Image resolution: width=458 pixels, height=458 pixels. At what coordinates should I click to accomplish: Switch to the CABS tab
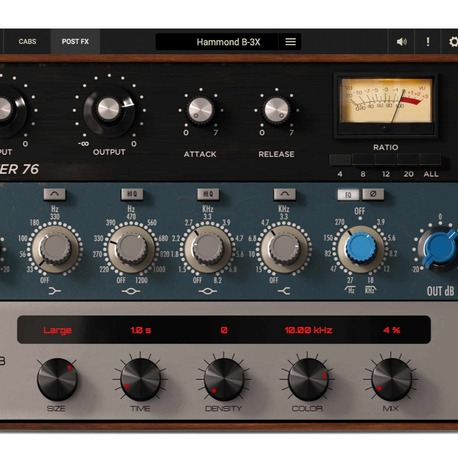[x=27, y=42]
